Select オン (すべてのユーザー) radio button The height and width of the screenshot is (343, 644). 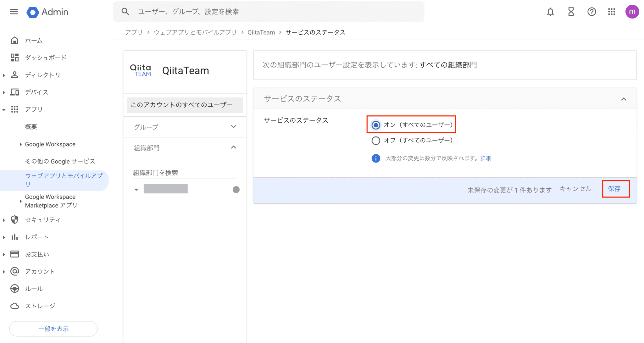tap(376, 125)
